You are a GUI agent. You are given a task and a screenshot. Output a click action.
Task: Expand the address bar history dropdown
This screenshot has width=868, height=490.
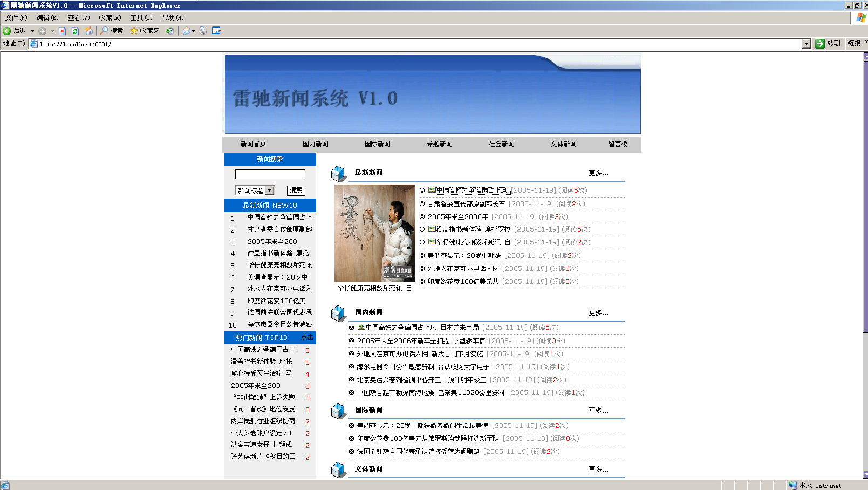(x=806, y=43)
